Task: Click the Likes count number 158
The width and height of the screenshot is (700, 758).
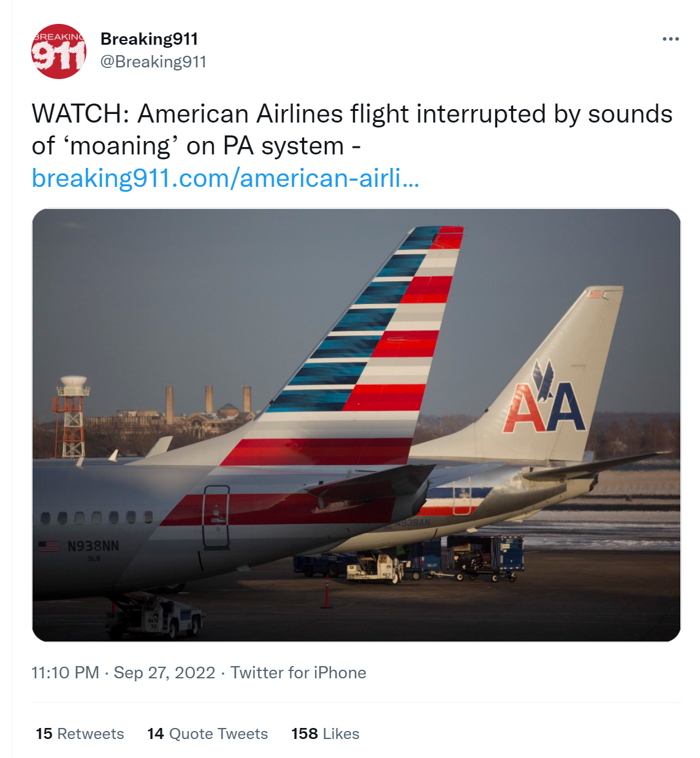Action: pyautogui.click(x=304, y=733)
